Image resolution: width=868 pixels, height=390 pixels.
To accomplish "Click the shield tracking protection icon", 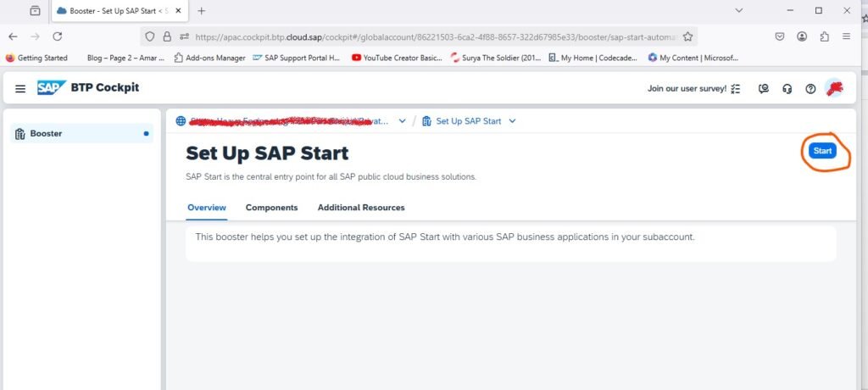I will click(x=149, y=36).
